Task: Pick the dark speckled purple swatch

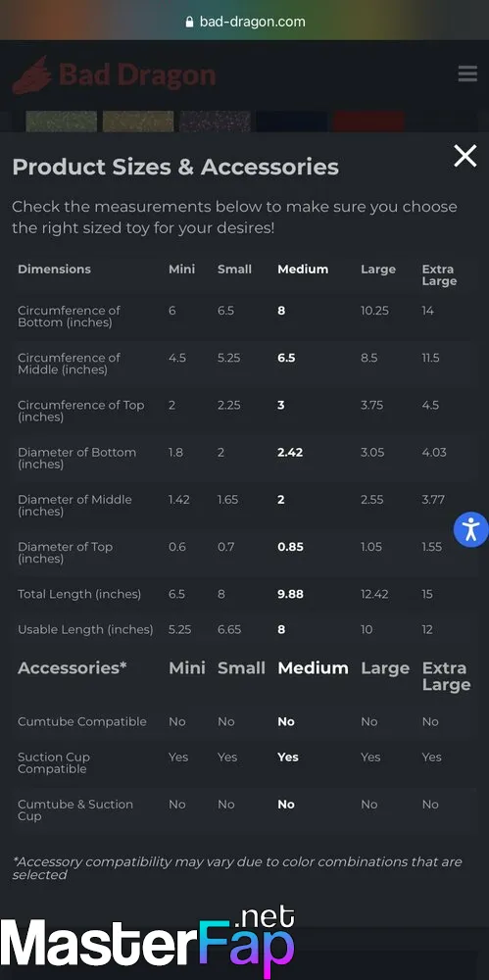Action: point(216,122)
